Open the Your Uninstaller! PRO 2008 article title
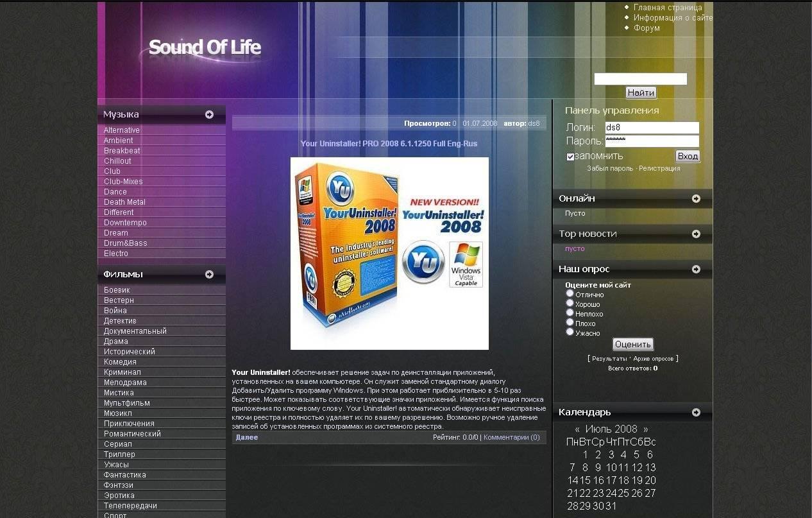The width and height of the screenshot is (812, 518). pos(389,144)
